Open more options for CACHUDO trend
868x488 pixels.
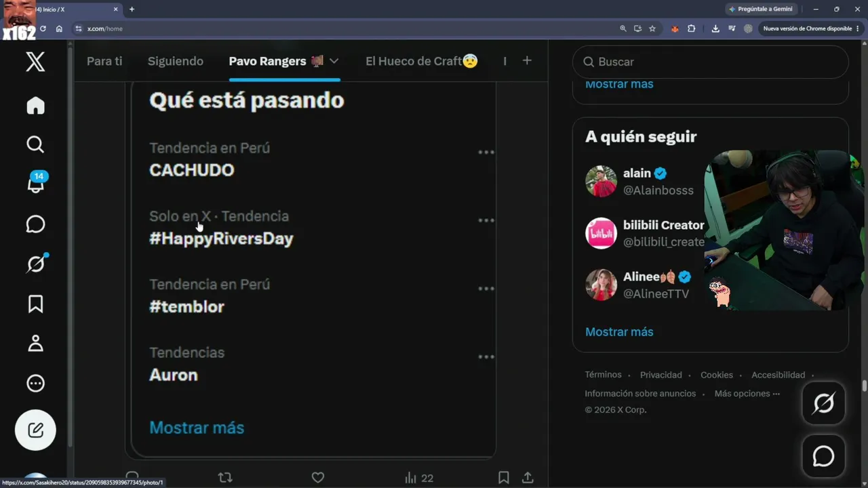[486, 152]
